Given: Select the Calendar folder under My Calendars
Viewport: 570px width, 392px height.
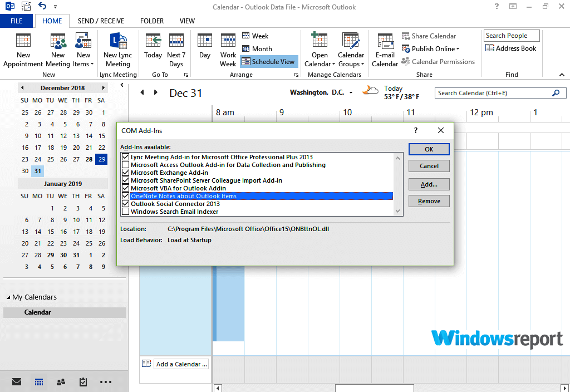Looking at the screenshot, I should (x=65, y=312).
